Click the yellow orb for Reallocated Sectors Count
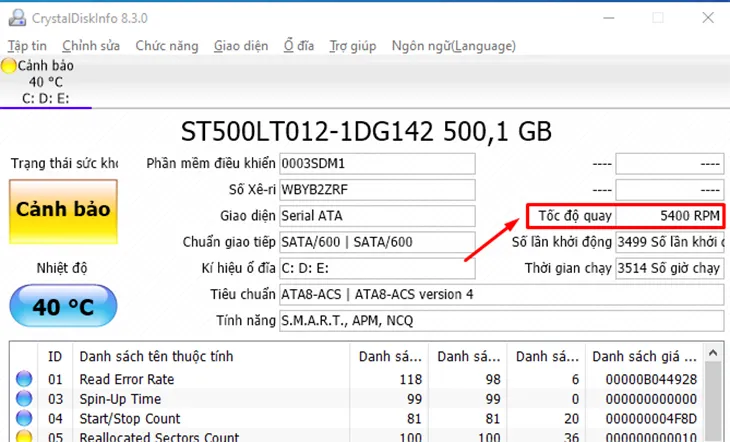The image size is (730, 442). tap(24, 437)
